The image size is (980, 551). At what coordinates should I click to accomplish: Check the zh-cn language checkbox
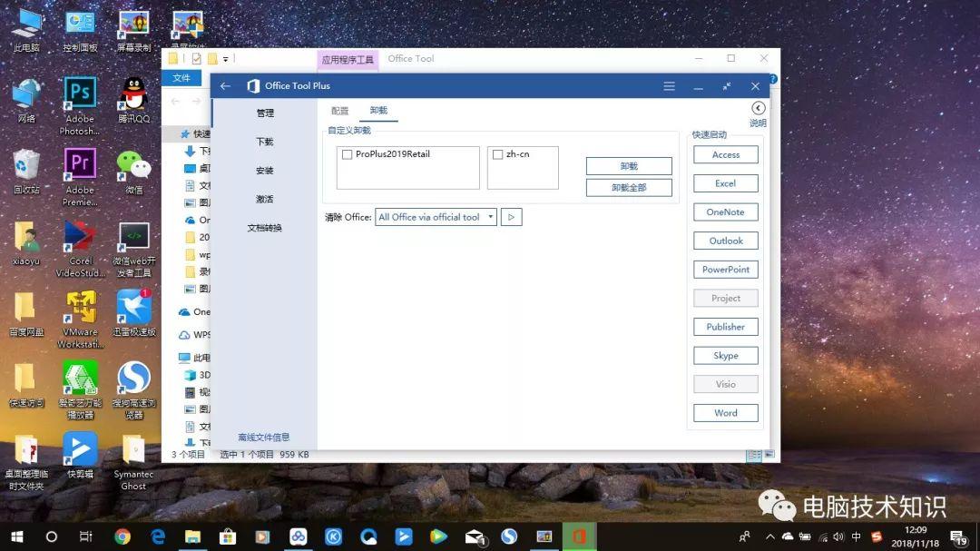tap(497, 154)
